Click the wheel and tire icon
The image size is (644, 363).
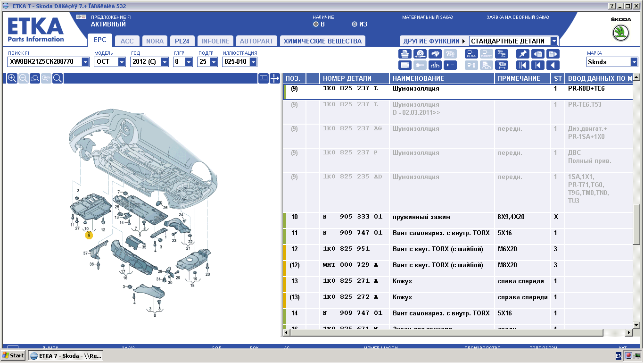[420, 53]
